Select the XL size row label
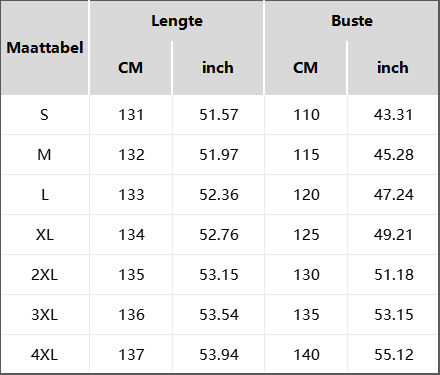 [x=44, y=235]
